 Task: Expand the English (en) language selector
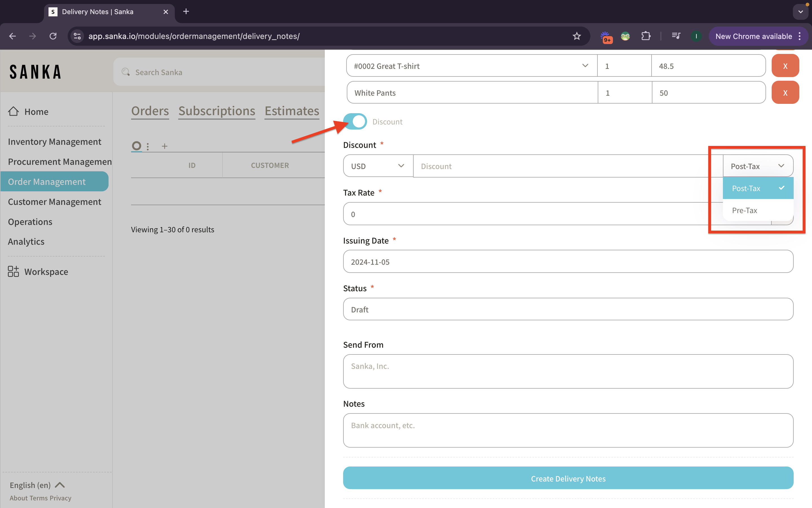pos(37,485)
